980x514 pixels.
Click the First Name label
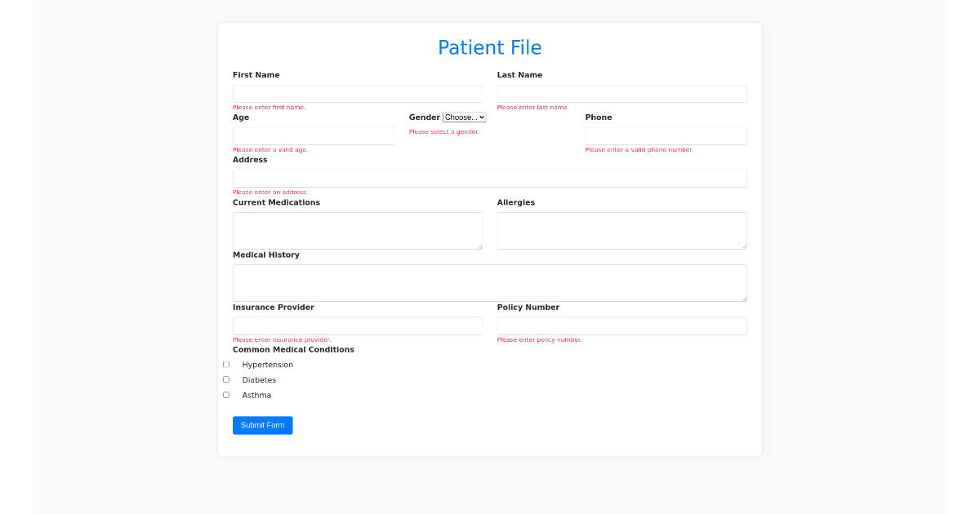click(256, 75)
